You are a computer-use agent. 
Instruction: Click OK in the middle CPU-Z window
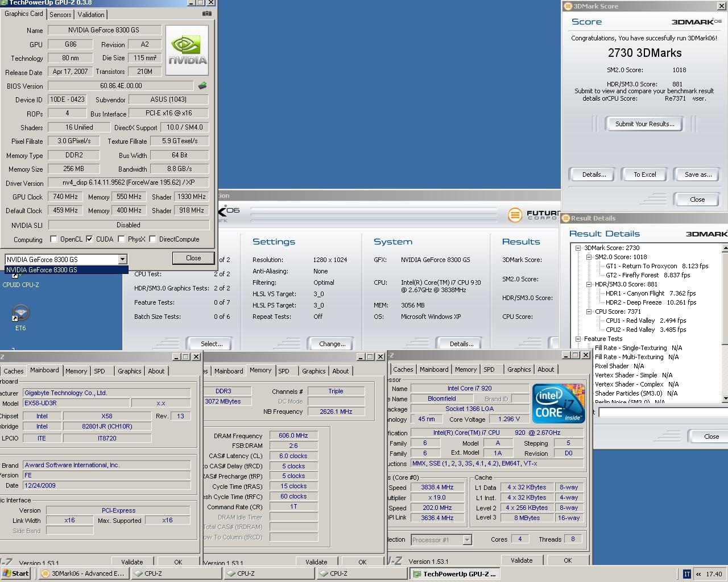tap(362, 562)
